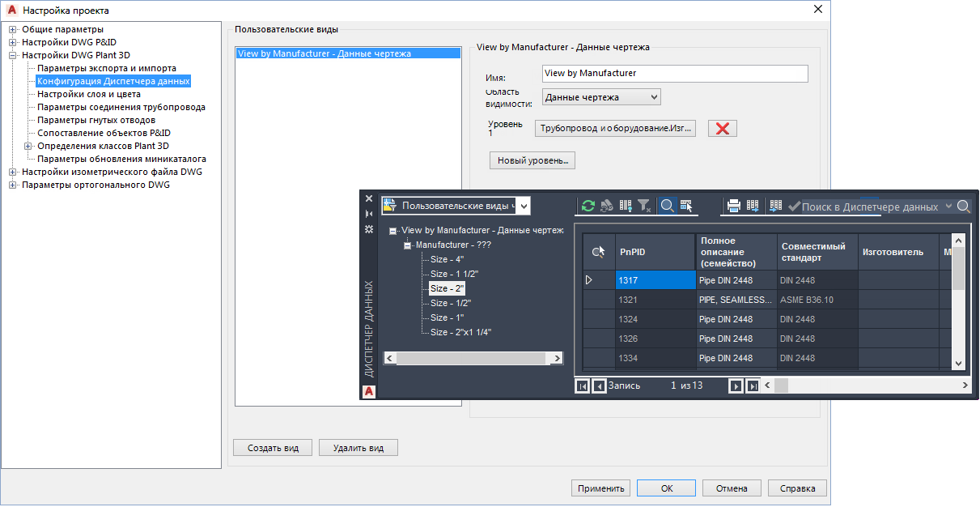
Task: Expand Настройки DWG P&ID node
Action: pyautogui.click(x=12, y=42)
